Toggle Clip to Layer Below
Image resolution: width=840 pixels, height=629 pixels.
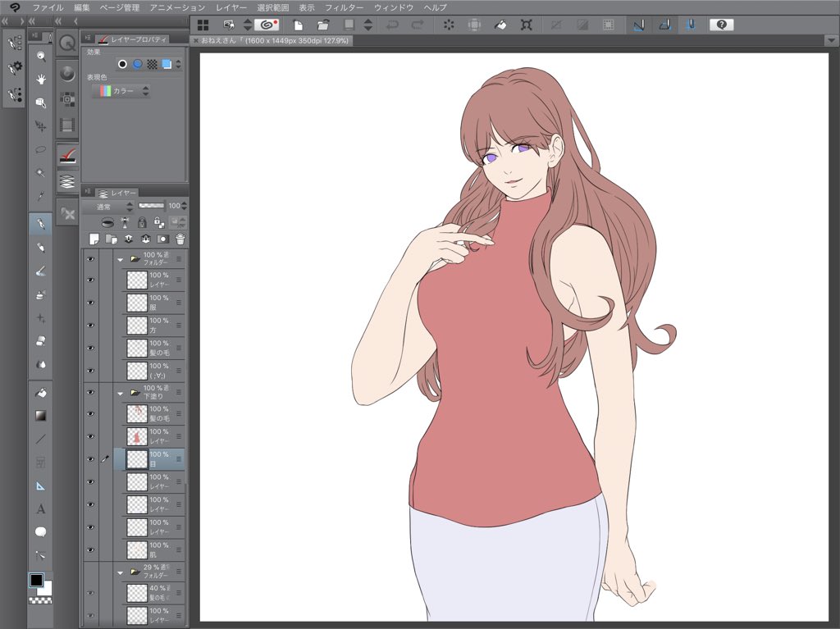pos(107,222)
